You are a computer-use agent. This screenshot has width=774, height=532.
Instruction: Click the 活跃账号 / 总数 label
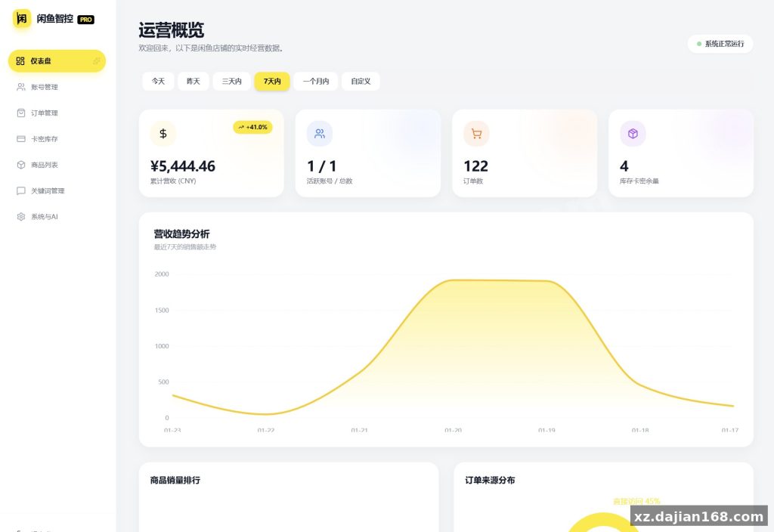(330, 181)
